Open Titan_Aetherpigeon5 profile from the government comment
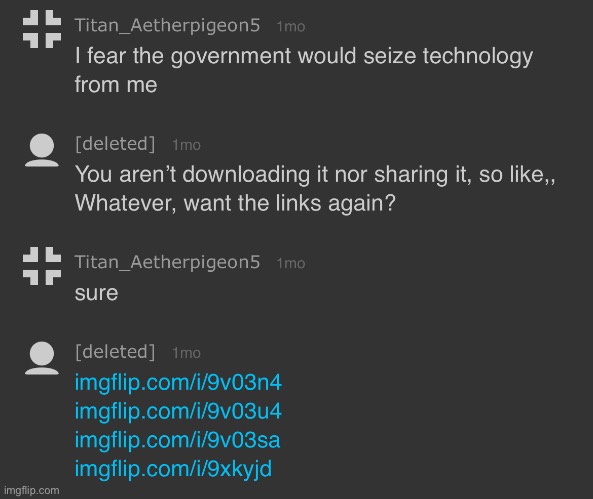Viewport: 593px width, 499px height. 167,26
